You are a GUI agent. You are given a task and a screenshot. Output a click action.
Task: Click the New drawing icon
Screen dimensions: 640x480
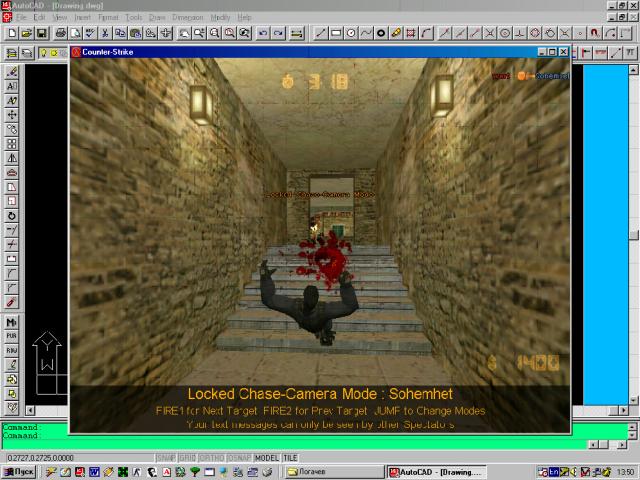pyautogui.click(x=12, y=33)
